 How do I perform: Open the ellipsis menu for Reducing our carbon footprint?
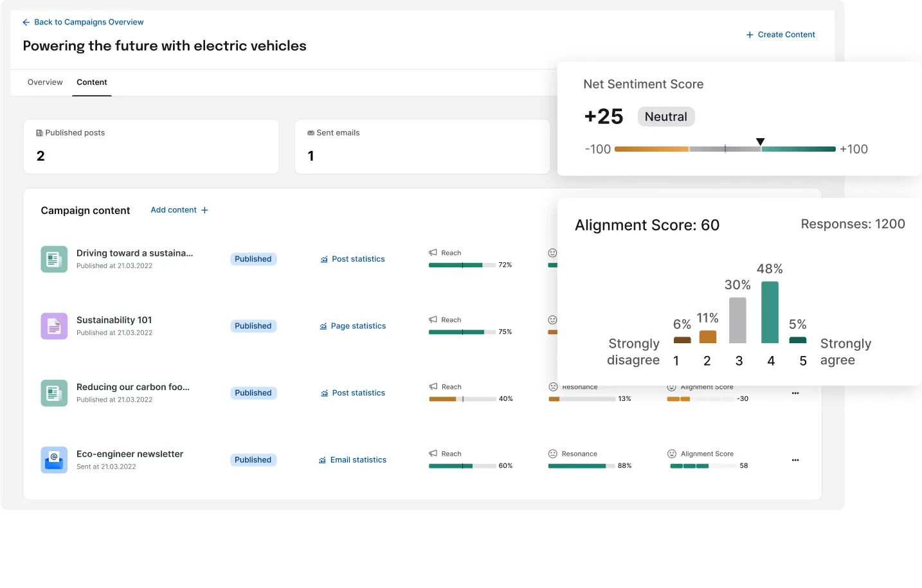click(795, 393)
